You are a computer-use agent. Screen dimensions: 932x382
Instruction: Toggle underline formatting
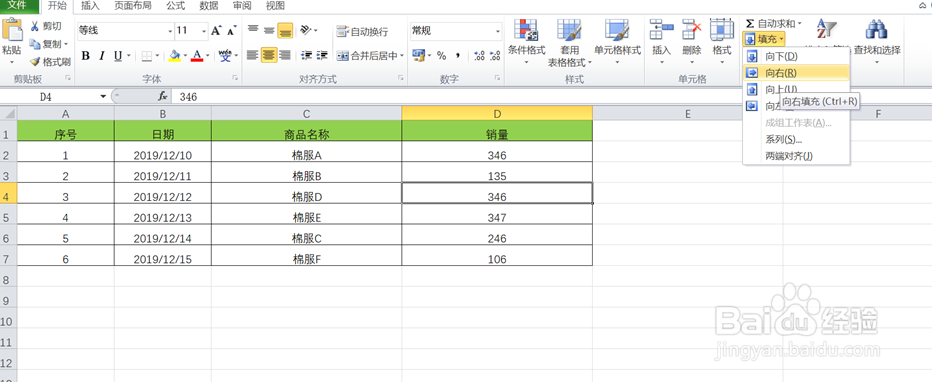118,56
